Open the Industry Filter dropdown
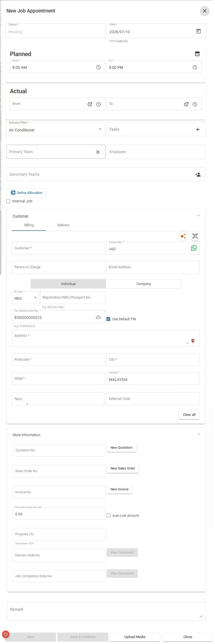Screen dimensions: 215x644 coord(55,129)
